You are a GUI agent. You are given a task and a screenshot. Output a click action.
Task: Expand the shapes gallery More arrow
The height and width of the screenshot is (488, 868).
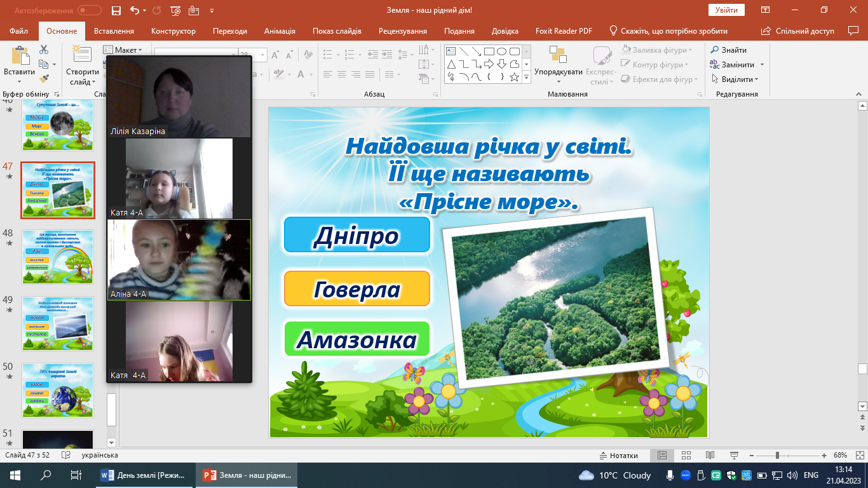526,77
